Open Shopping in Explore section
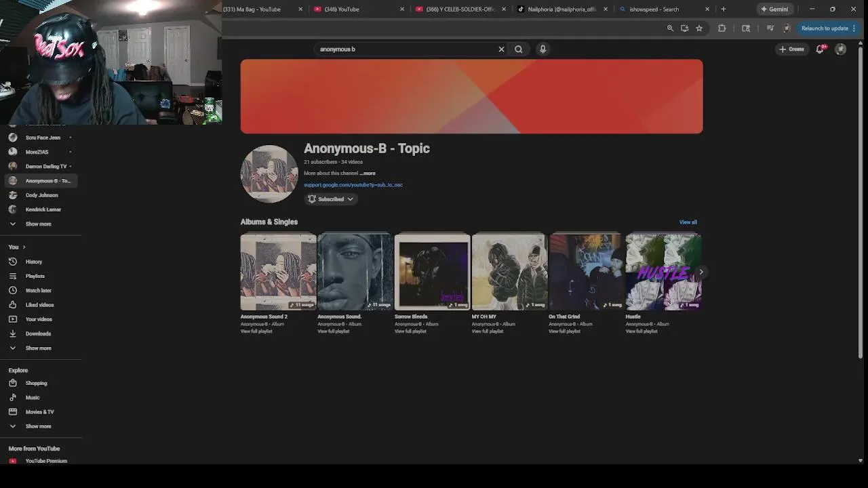This screenshot has height=488, width=868. click(41, 383)
